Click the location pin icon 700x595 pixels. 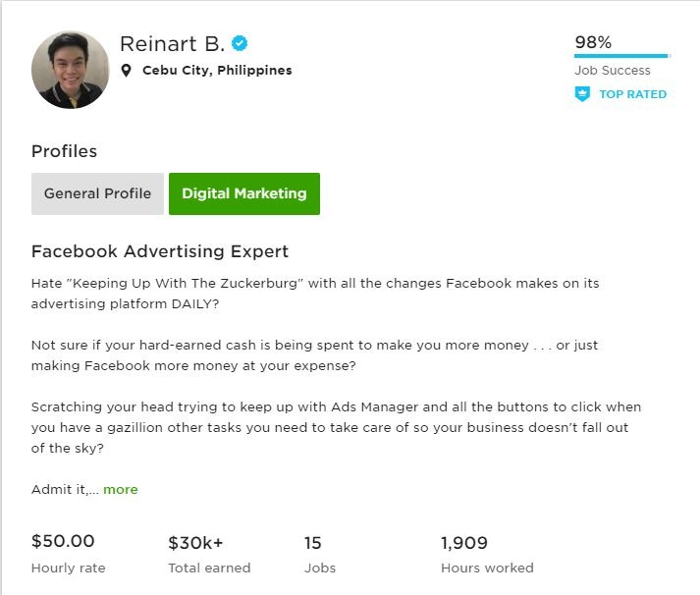[127, 71]
